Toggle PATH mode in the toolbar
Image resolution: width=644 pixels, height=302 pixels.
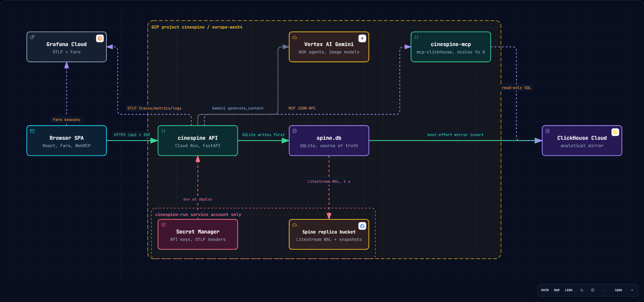click(545, 290)
